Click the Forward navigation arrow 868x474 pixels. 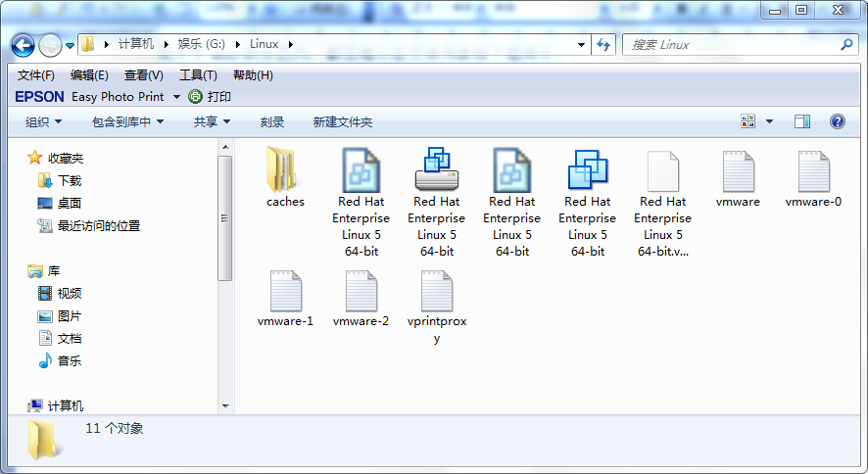pyautogui.click(x=50, y=45)
